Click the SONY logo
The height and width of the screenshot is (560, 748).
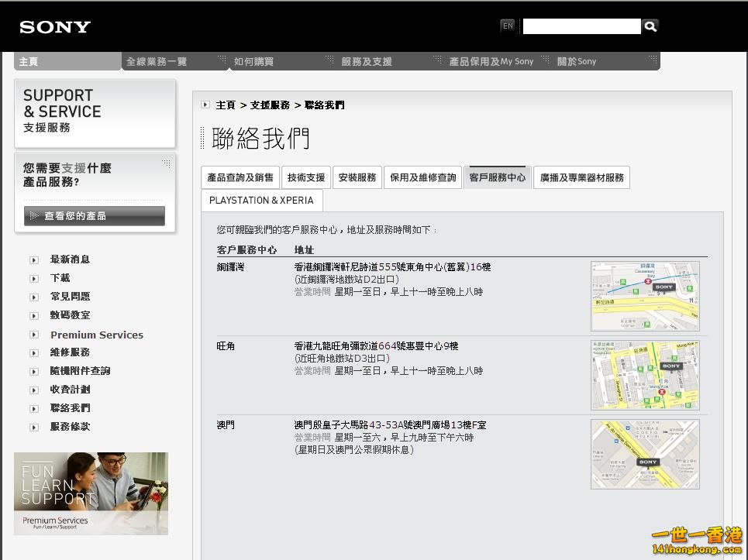click(53, 26)
